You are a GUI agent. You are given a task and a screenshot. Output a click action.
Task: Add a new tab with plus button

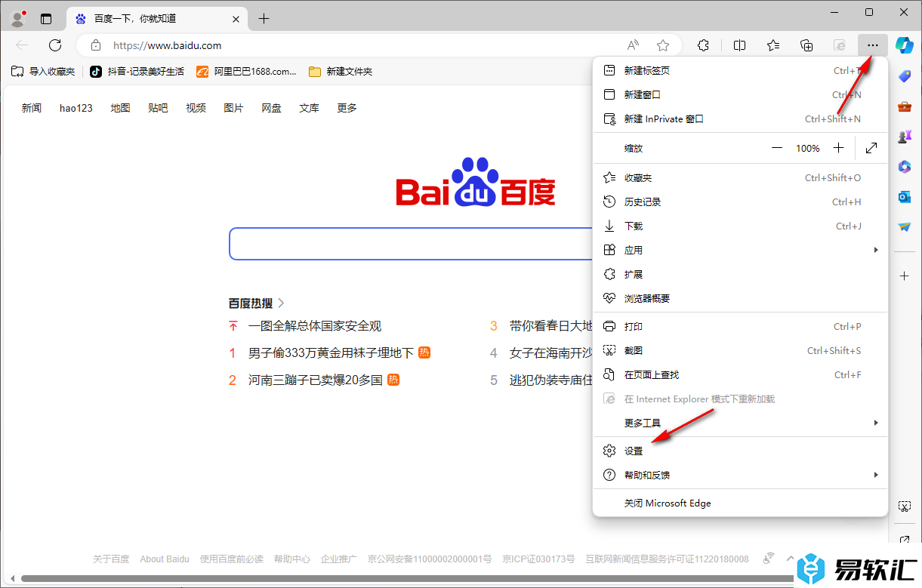pyautogui.click(x=264, y=19)
